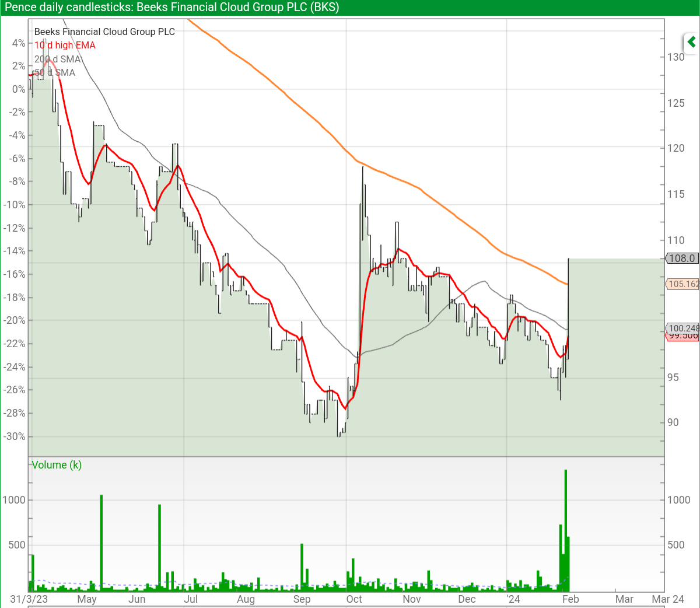Click the 100.248 grey price tag

[683, 329]
